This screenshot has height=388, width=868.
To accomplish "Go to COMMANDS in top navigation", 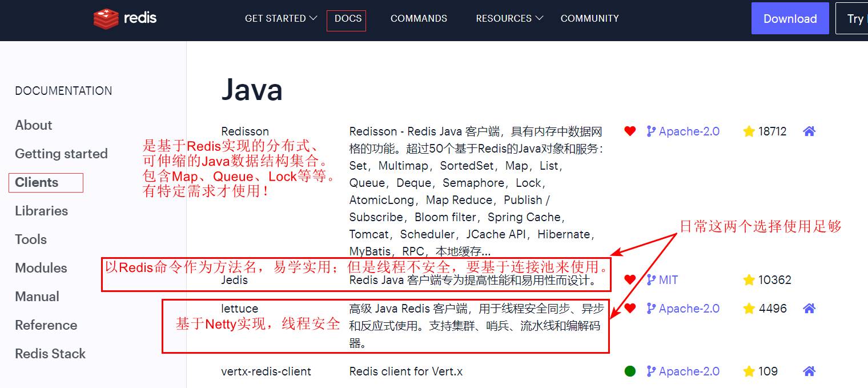I will pos(419,18).
